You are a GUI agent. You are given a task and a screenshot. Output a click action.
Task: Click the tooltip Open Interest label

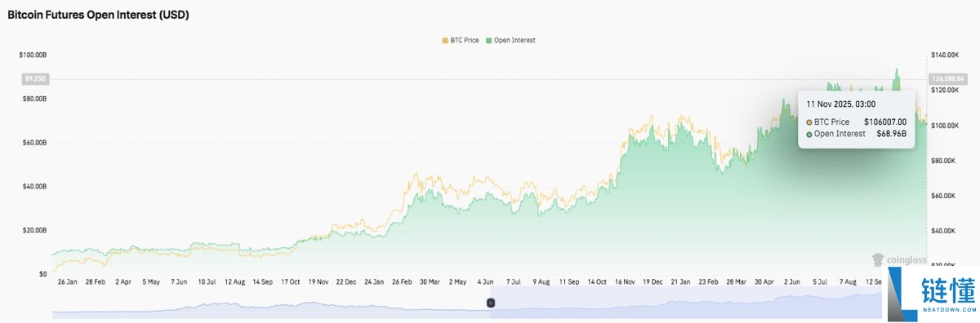(x=840, y=134)
